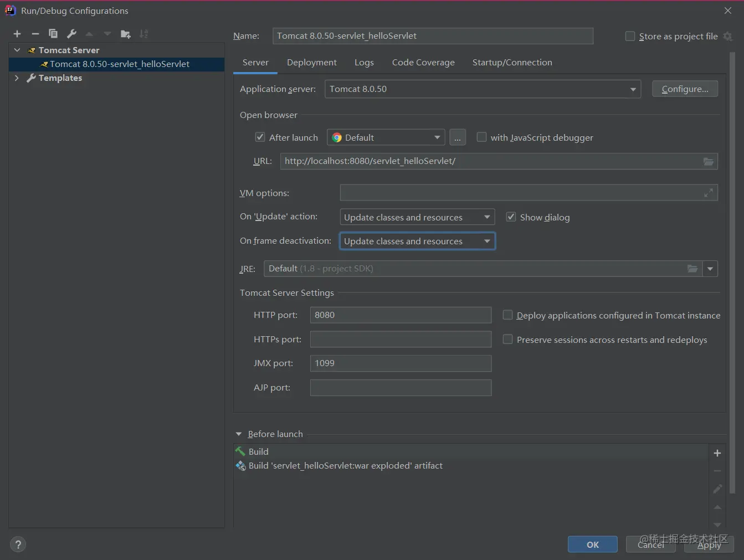Collapse the Before launch section
Screen dimensions: 744x560
(239, 434)
